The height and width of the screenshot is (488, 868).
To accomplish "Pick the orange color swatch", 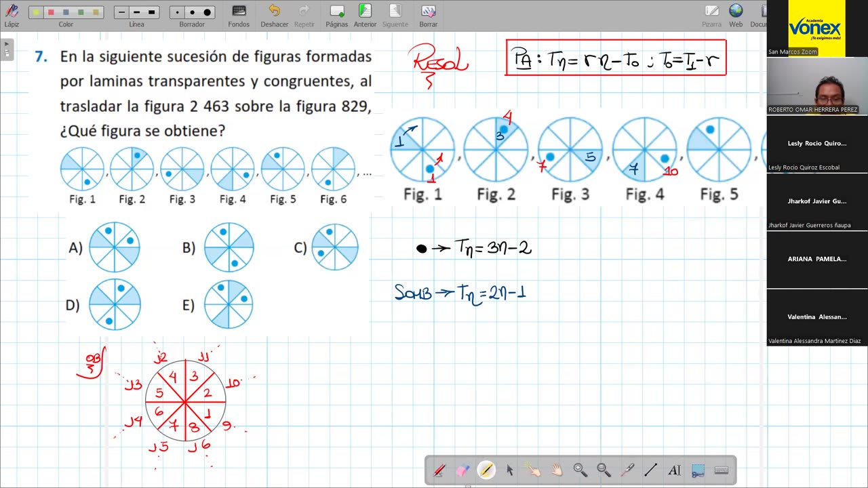I will pos(96,12).
